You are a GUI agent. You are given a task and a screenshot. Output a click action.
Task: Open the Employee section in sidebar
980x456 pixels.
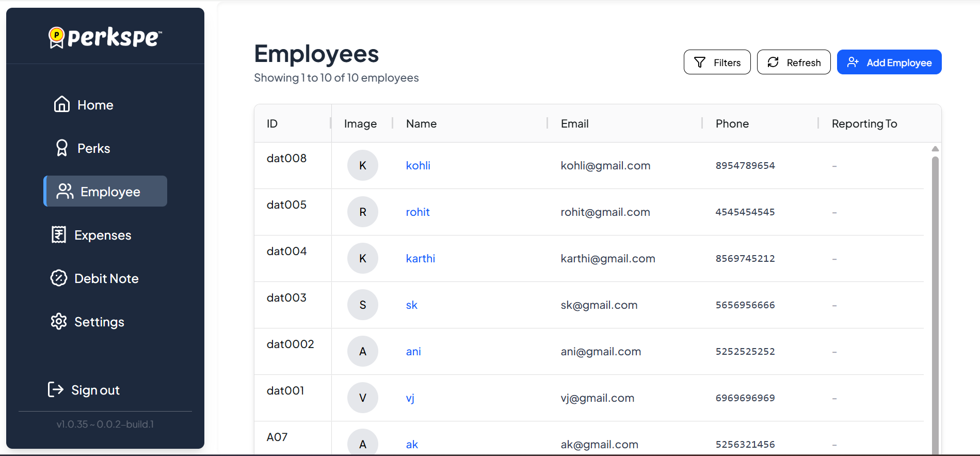(x=105, y=192)
